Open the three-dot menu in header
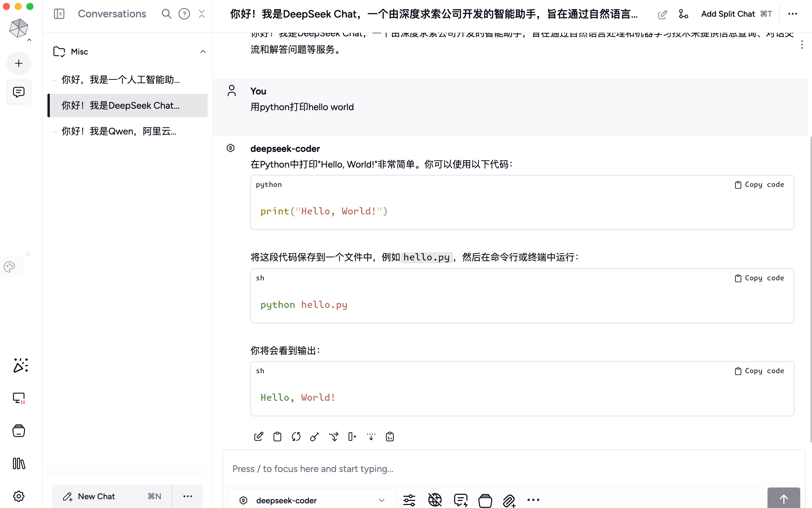 (792, 14)
